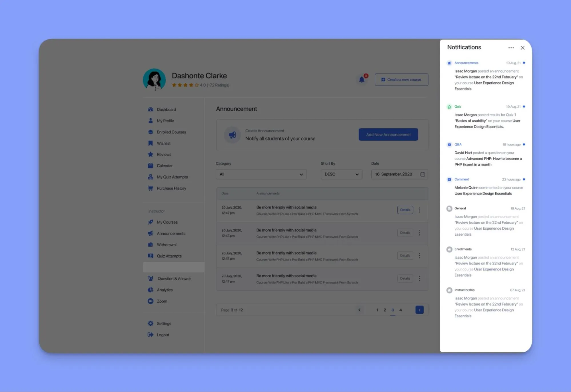The image size is (571, 392).
Task: Go to previous page arrow
Action: pyautogui.click(x=359, y=310)
